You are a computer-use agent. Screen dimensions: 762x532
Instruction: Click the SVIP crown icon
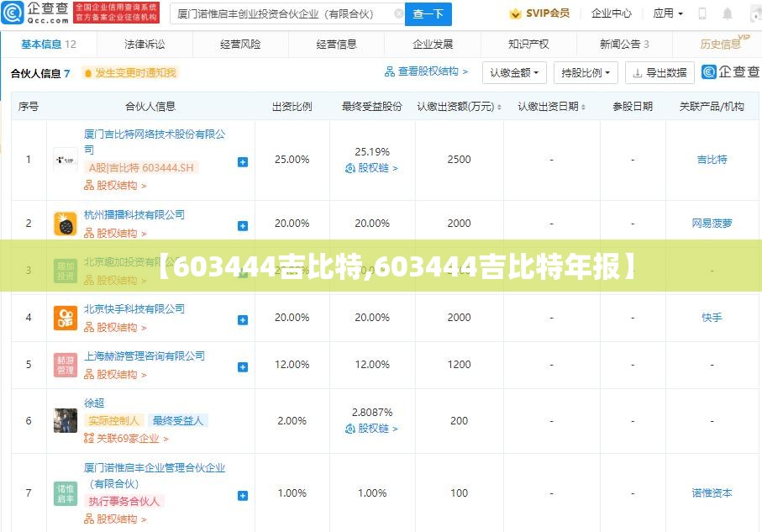pyautogui.click(x=515, y=13)
